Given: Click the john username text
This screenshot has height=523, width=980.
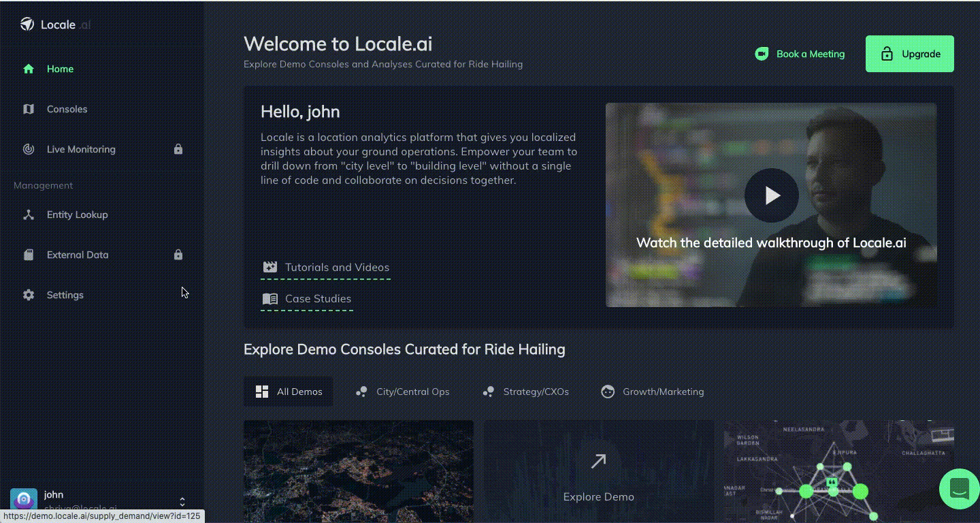Looking at the screenshot, I should 54,494.
